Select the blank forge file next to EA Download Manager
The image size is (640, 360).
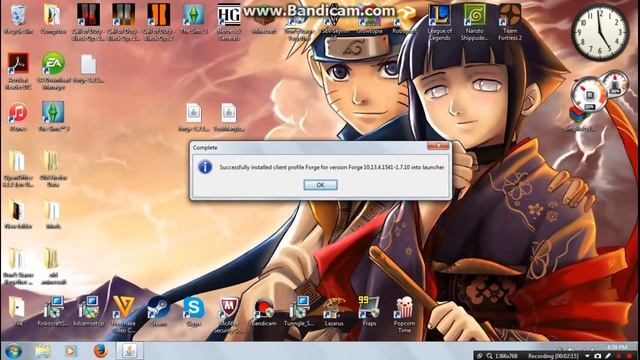click(x=88, y=69)
